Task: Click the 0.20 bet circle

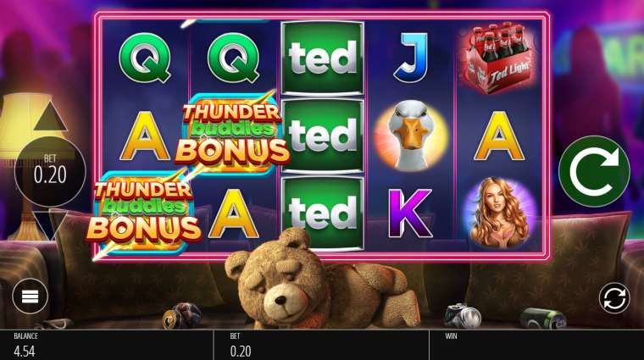Action: tap(50, 172)
